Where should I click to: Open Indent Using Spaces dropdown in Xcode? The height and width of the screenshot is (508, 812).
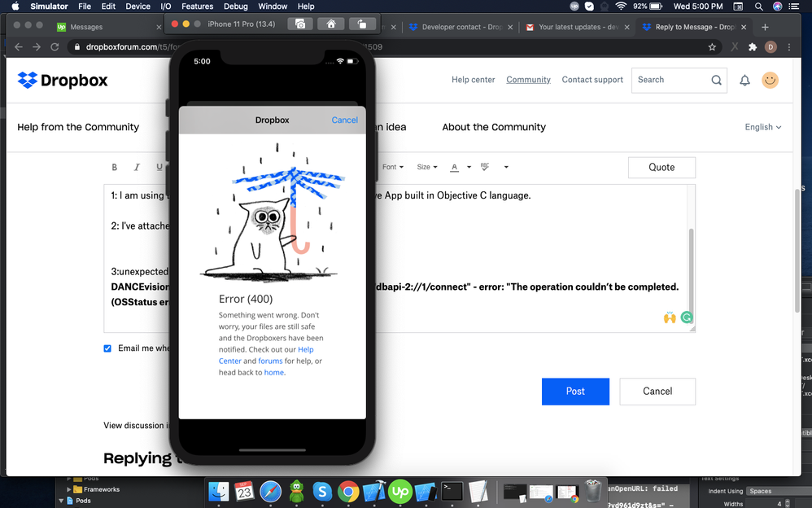click(x=779, y=491)
